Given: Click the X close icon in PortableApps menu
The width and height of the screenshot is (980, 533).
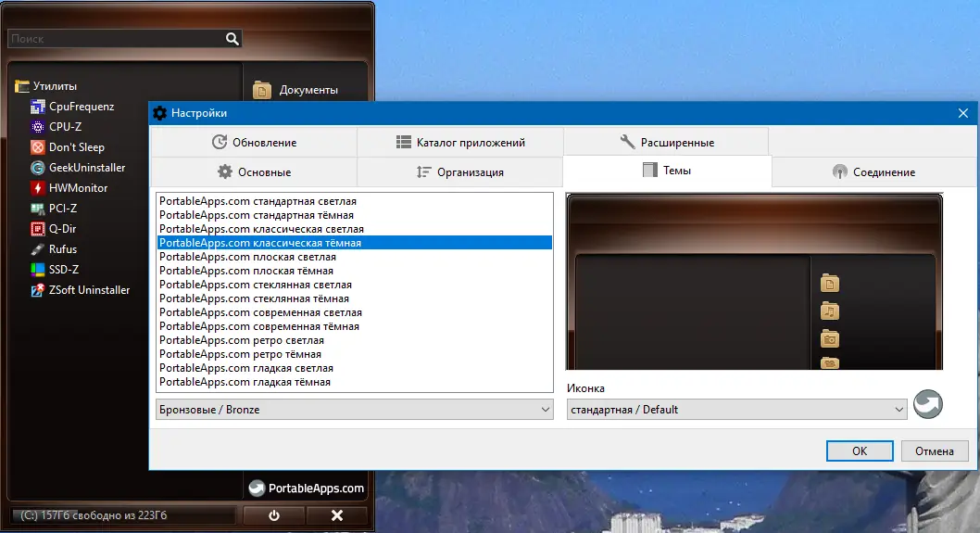Looking at the screenshot, I should pos(337,515).
